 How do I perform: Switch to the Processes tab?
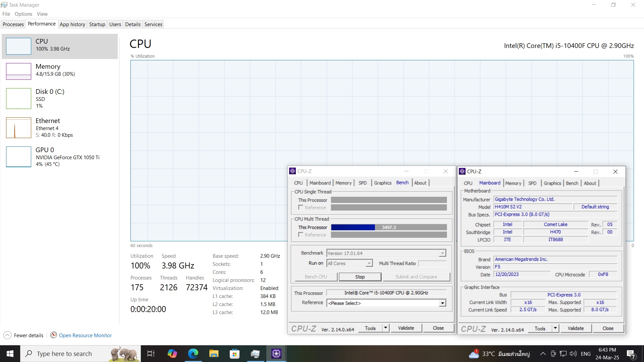(13, 24)
